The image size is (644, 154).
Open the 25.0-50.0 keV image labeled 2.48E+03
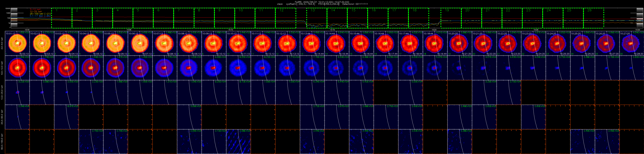tap(460, 117)
